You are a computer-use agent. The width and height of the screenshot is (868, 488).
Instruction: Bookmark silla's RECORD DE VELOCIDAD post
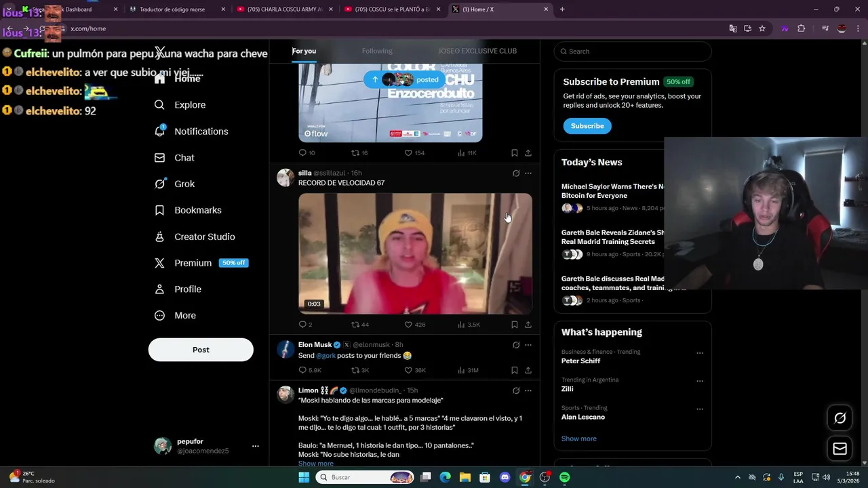click(x=514, y=325)
